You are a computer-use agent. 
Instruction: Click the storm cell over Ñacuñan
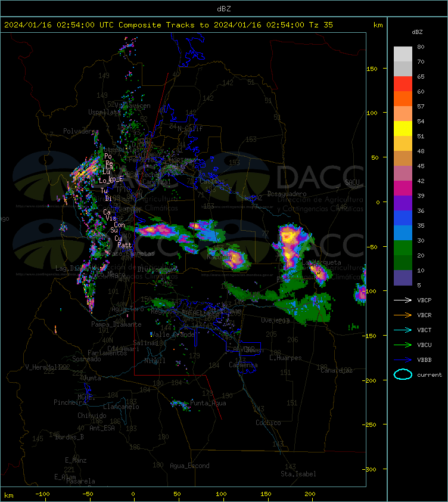(x=236, y=258)
